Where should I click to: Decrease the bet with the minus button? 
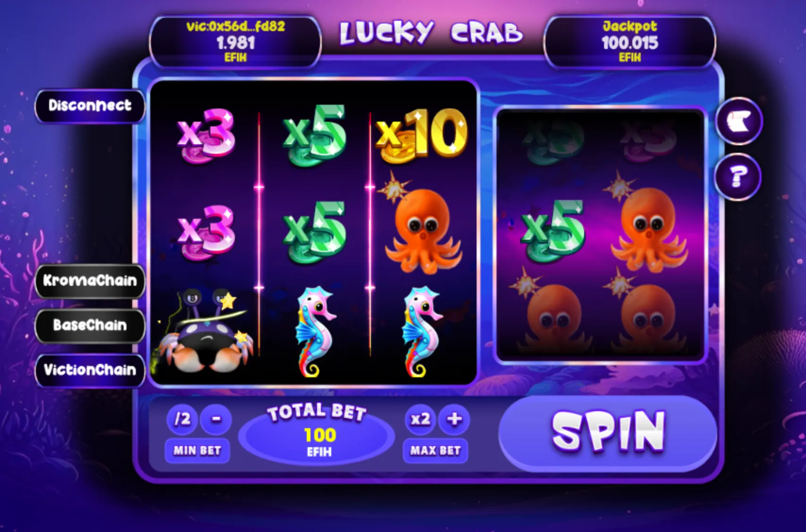point(216,419)
